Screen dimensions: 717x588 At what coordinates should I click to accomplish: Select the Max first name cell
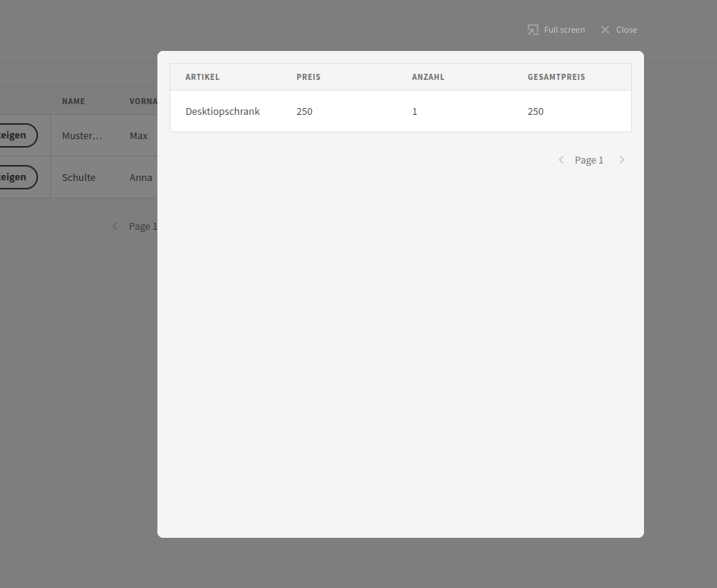[x=138, y=135]
